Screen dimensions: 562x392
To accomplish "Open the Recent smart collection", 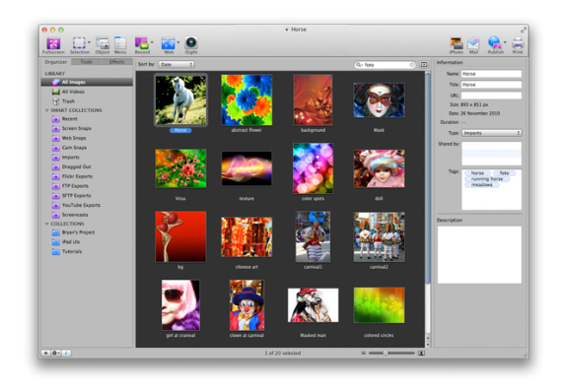I will (x=87, y=119).
